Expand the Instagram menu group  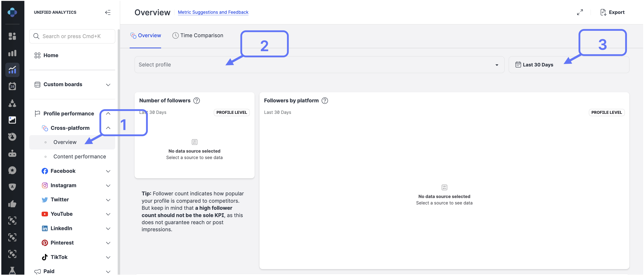[108, 186]
